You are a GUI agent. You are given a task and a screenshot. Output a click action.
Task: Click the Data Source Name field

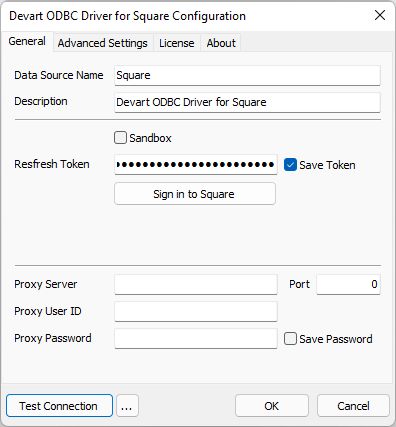[247, 75]
